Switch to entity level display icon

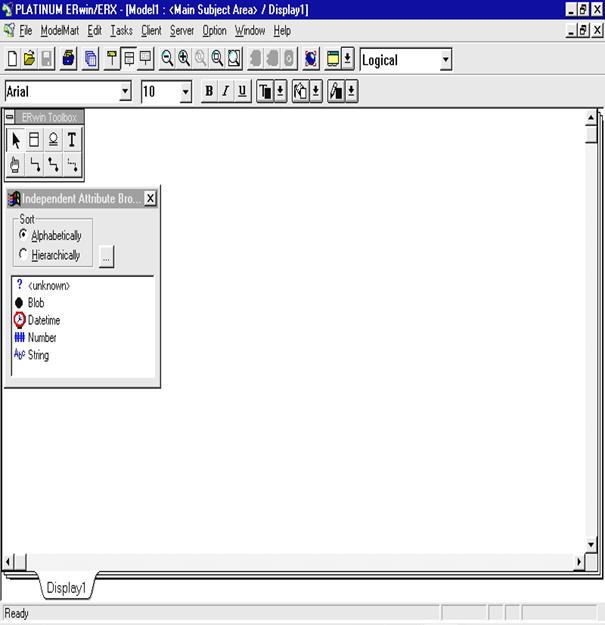(x=112, y=59)
